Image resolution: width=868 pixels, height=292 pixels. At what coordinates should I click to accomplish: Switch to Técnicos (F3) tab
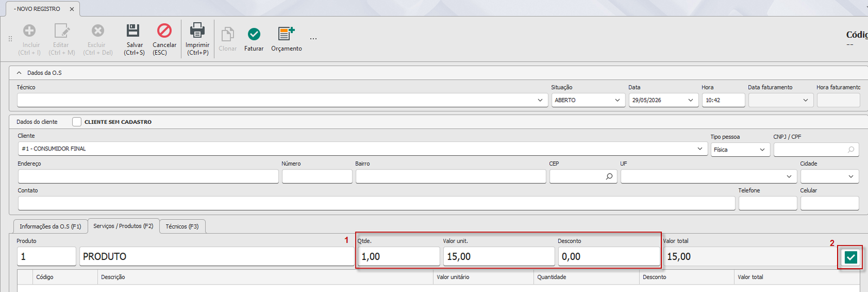click(182, 226)
